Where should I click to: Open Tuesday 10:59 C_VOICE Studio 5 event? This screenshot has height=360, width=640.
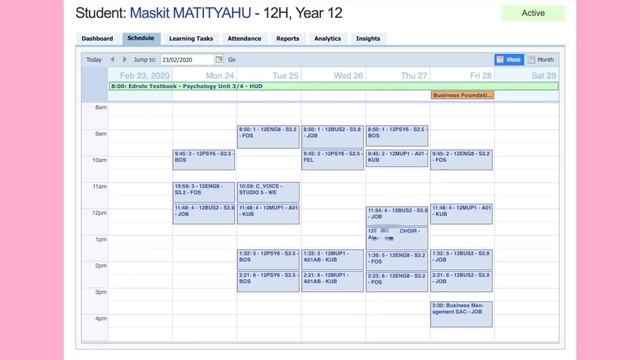(x=268, y=192)
